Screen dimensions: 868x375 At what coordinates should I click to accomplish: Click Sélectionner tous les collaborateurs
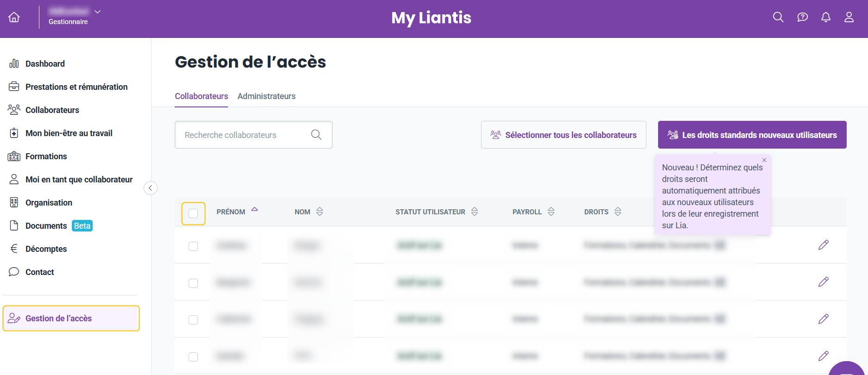click(564, 135)
